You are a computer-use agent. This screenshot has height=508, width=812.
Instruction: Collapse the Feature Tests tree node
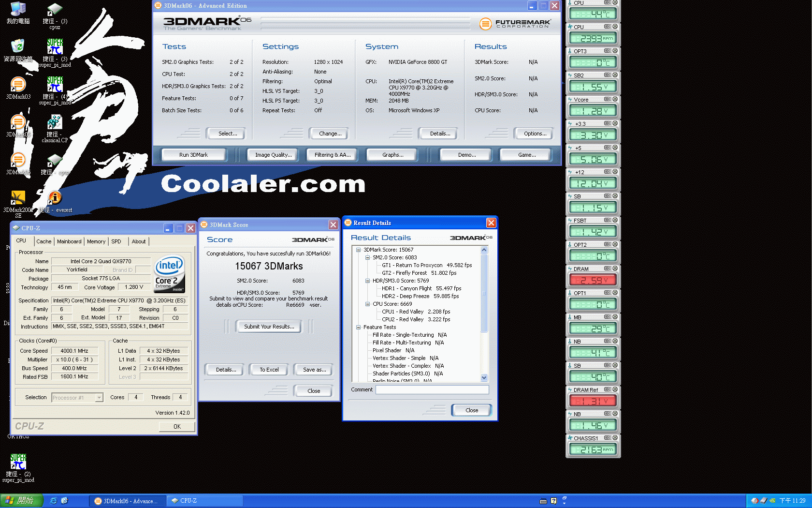(x=359, y=328)
